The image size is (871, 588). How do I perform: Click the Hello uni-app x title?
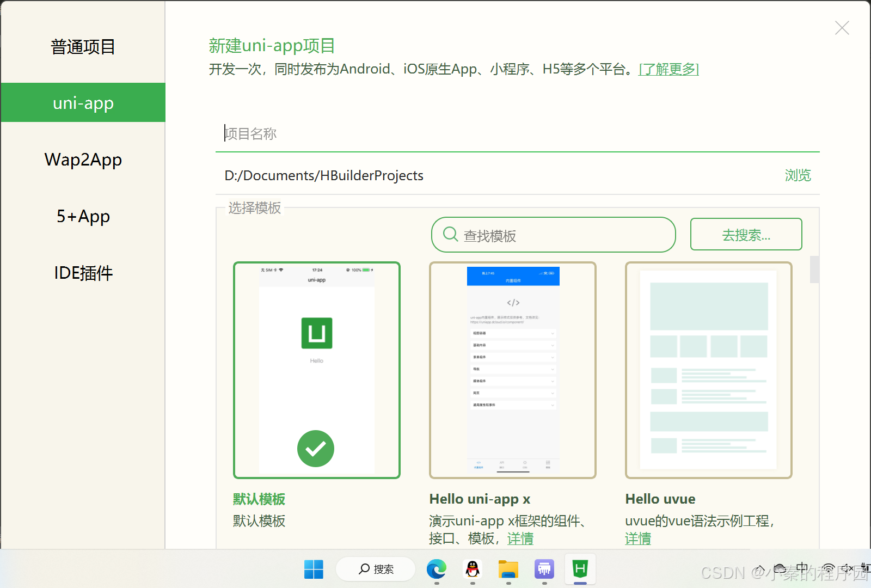coord(480,499)
